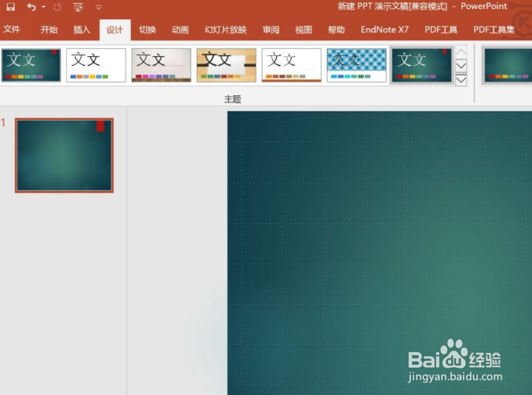
Task: Undo the last action
Action: [x=32, y=7]
